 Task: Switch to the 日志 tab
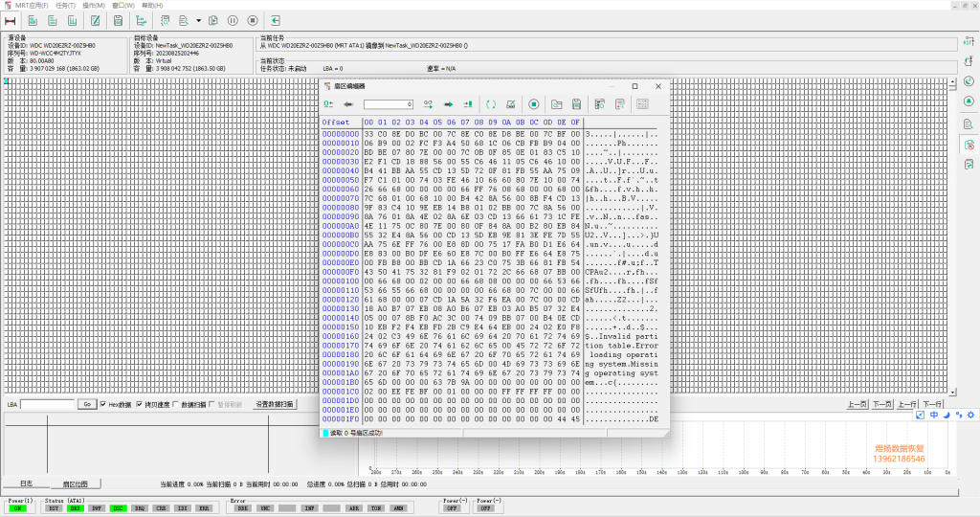tap(26, 483)
